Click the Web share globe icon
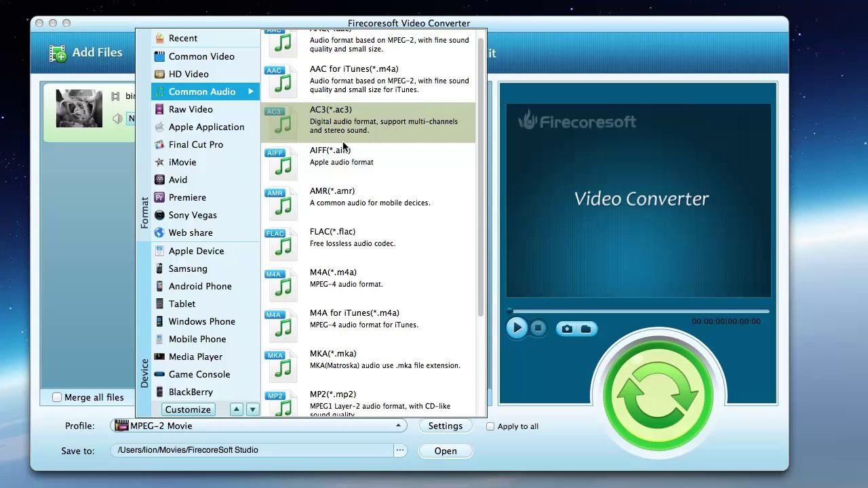The height and width of the screenshot is (488, 868). [159, 232]
